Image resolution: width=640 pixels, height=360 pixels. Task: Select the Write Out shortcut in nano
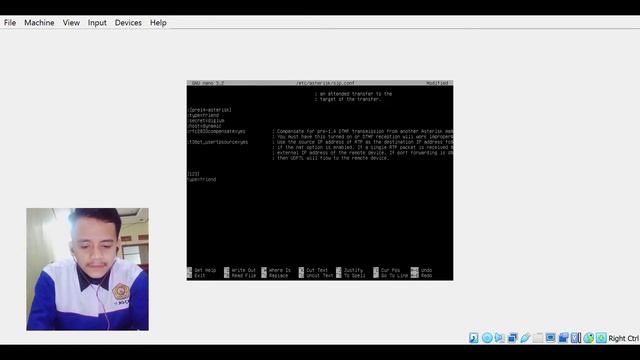pos(240,270)
